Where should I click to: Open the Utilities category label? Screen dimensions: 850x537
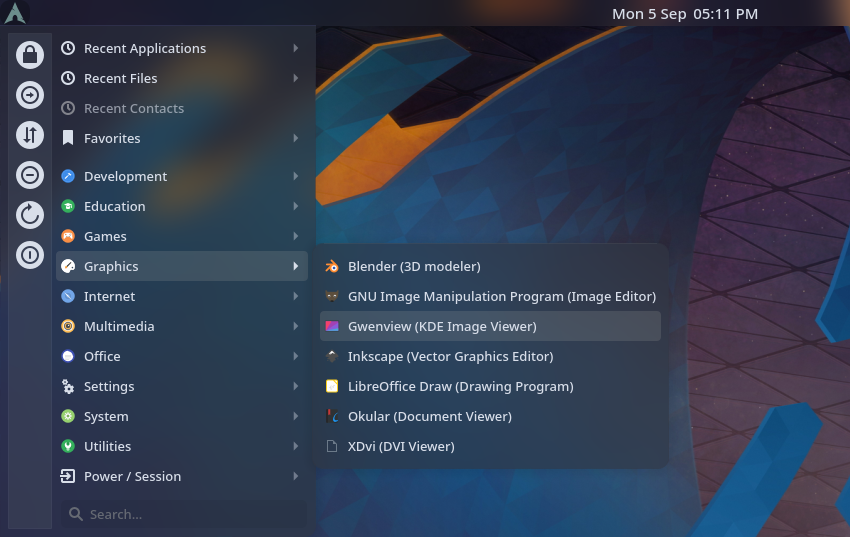click(x=107, y=447)
